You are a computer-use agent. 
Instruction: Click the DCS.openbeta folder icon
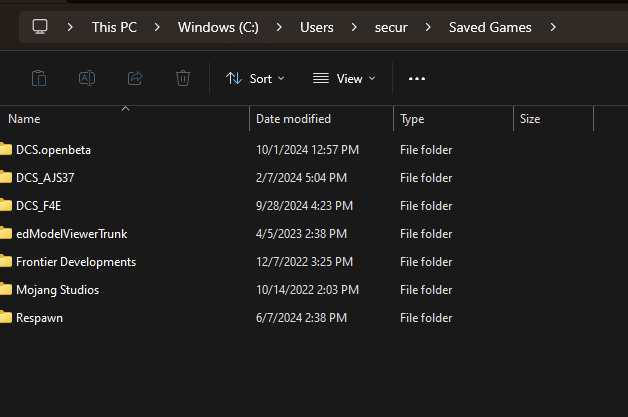6,149
